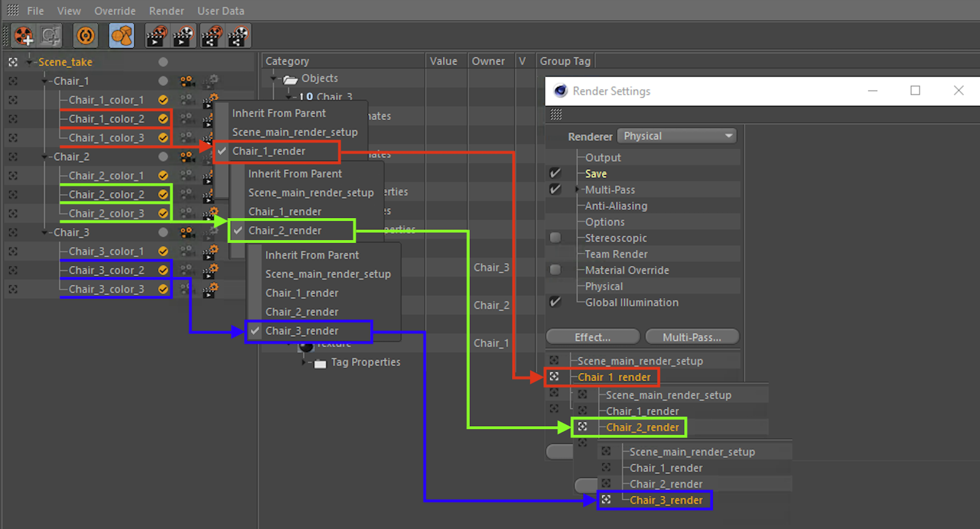The height and width of the screenshot is (529, 980).
Task: Expand the Tag Properties folder
Action: pos(304,362)
